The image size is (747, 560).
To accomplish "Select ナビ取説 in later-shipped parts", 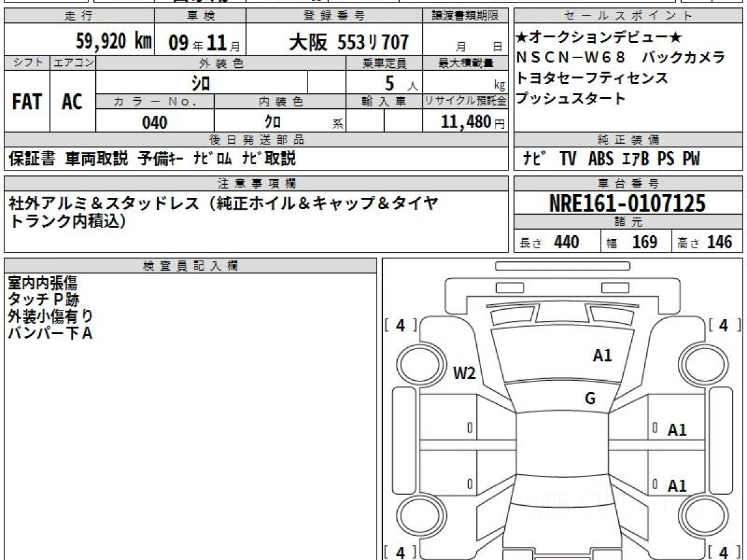I will coord(269,159).
